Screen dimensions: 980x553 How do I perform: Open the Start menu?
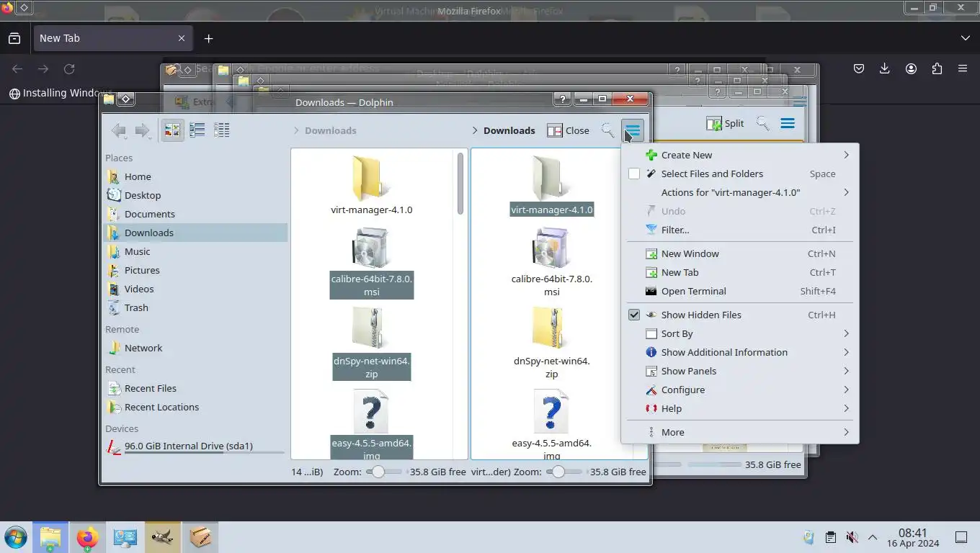[x=15, y=537]
